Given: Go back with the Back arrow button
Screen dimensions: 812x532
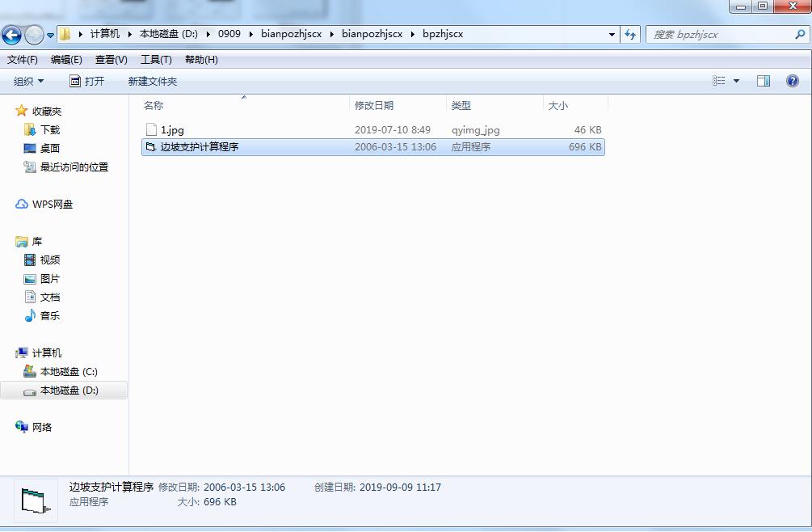Looking at the screenshot, I should tap(11, 36).
